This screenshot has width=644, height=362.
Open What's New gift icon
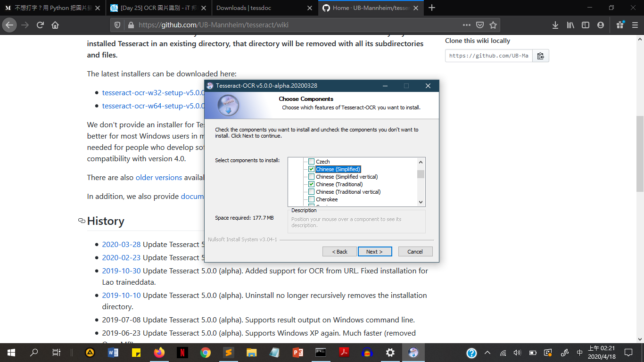click(x=620, y=25)
